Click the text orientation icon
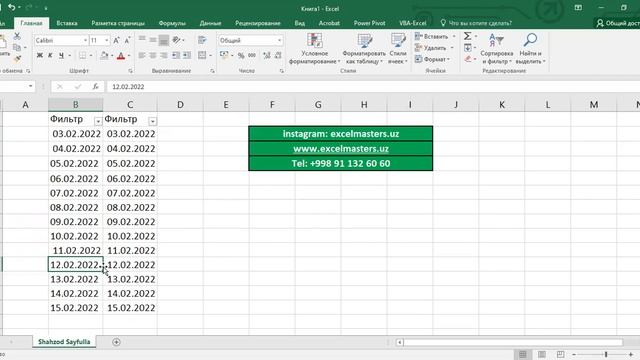 (x=176, y=40)
